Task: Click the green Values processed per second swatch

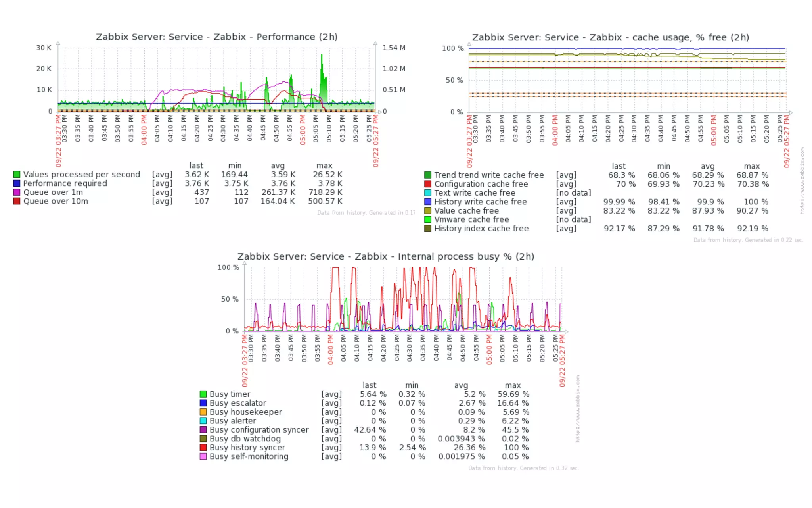Action: click(x=17, y=175)
